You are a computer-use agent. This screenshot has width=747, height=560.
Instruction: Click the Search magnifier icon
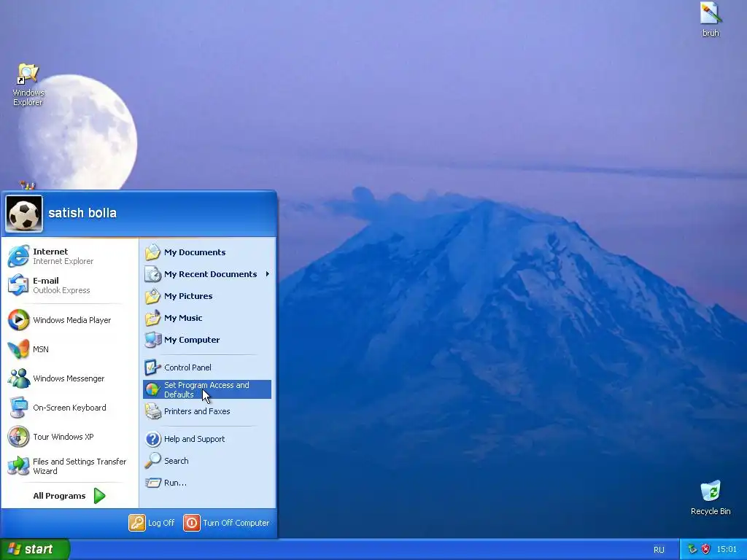pos(153,461)
